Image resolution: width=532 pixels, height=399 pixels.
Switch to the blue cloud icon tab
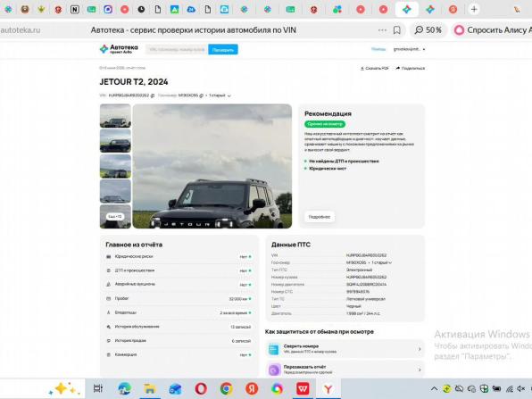coord(191,10)
